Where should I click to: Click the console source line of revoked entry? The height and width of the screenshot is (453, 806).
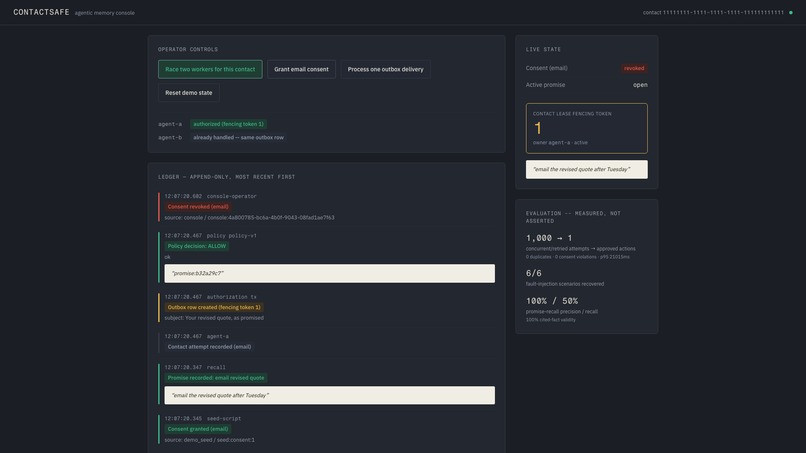[249, 218]
